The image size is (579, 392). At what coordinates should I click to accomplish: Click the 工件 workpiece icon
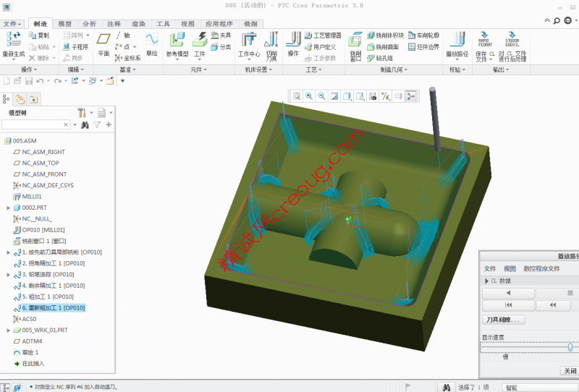tap(200, 40)
